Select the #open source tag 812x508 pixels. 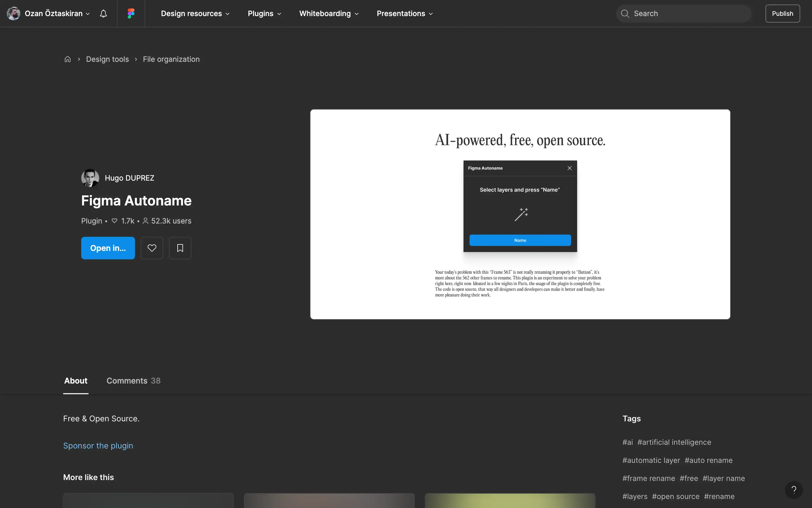click(676, 497)
